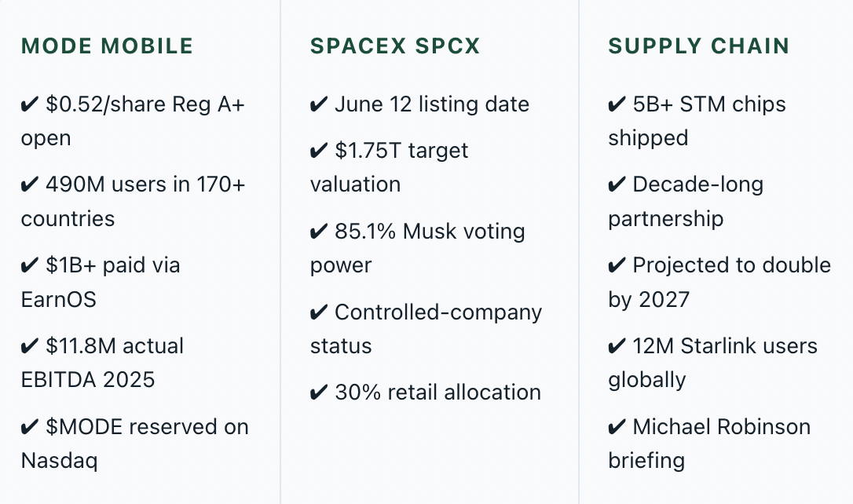853x504 pixels.
Task: Click checkmark beside 85.1% Musk voting power
Action: tap(319, 232)
